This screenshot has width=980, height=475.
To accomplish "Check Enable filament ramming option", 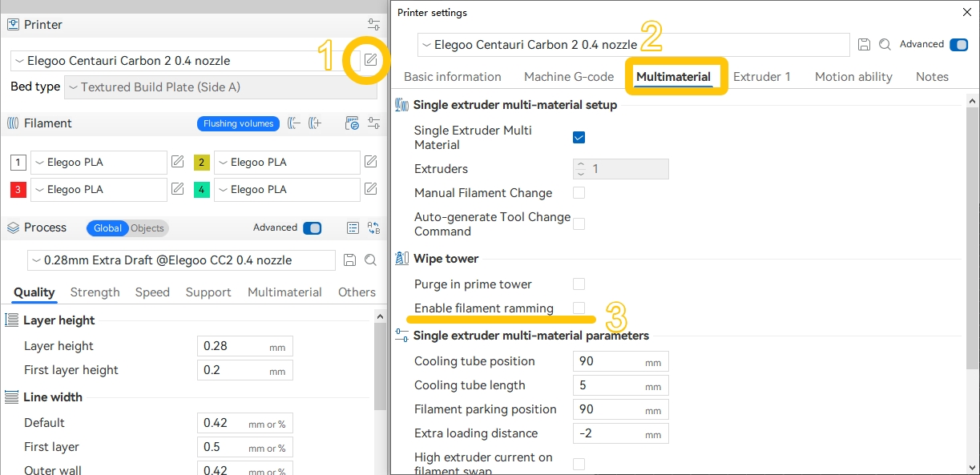I will pyautogui.click(x=579, y=308).
